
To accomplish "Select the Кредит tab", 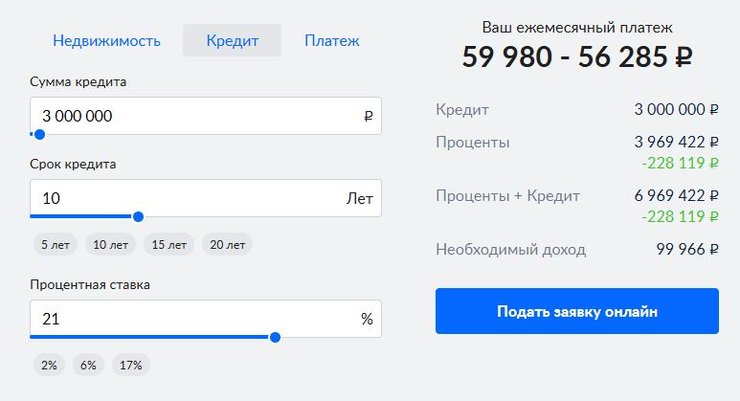I will (232, 41).
